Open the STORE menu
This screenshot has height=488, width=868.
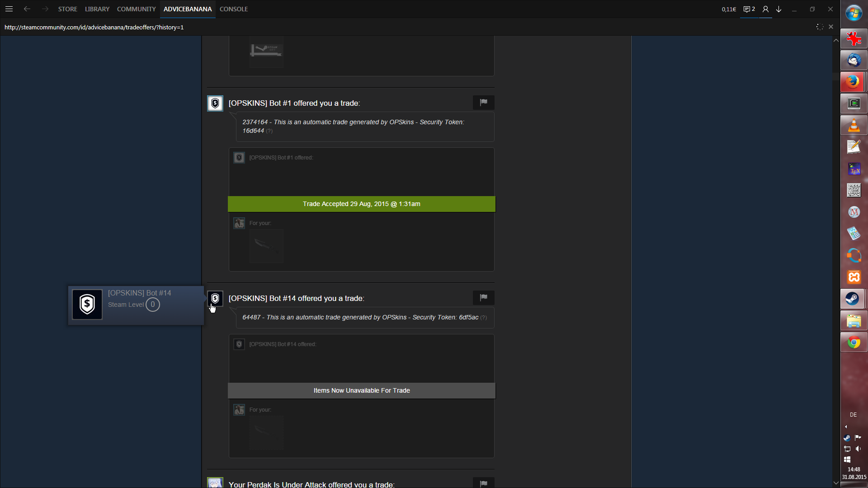67,9
